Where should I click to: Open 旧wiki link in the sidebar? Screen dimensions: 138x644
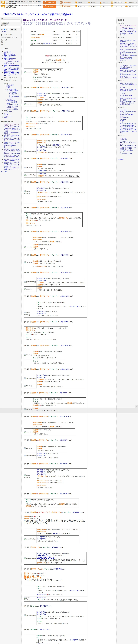click(5, 118)
